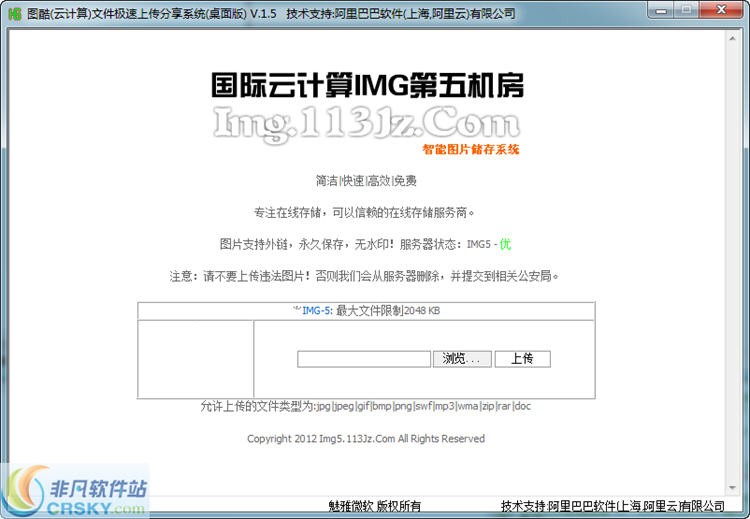750x519 pixels.
Task: Click the scrollbar down arrow
Action: point(732,487)
